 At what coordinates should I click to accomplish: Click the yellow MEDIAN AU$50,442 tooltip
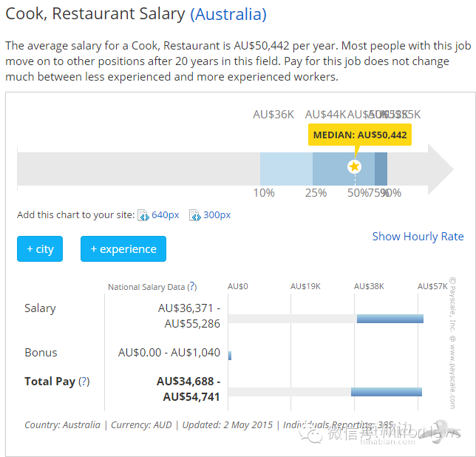tap(360, 135)
